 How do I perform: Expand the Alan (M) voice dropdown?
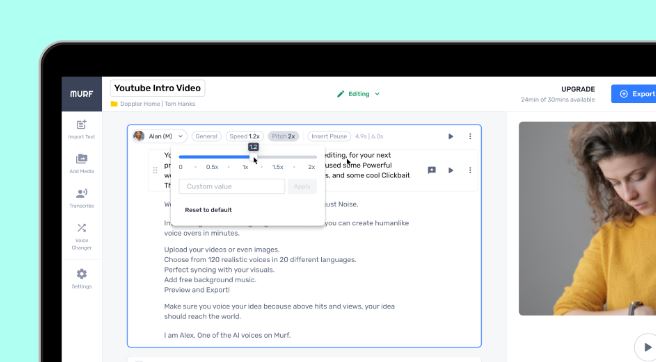tap(180, 136)
